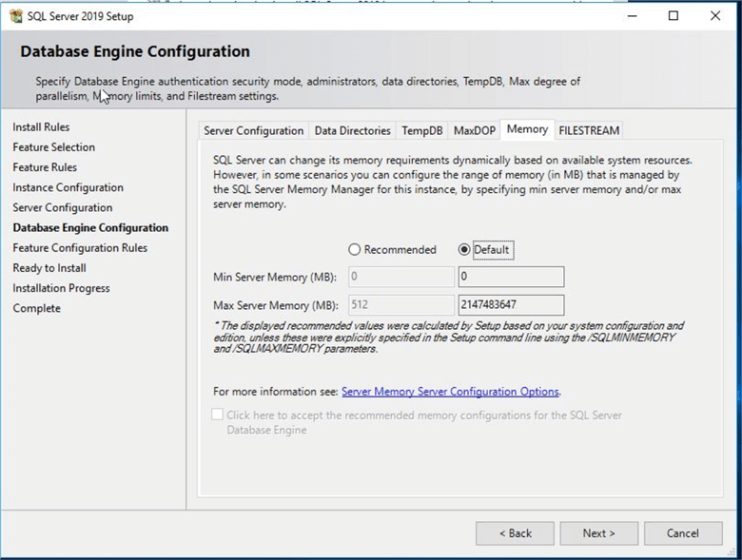Check accept recommended memory configurations checkbox
Image resolution: width=742 pixels, height=560 pixels.
(x=218, y=415)
